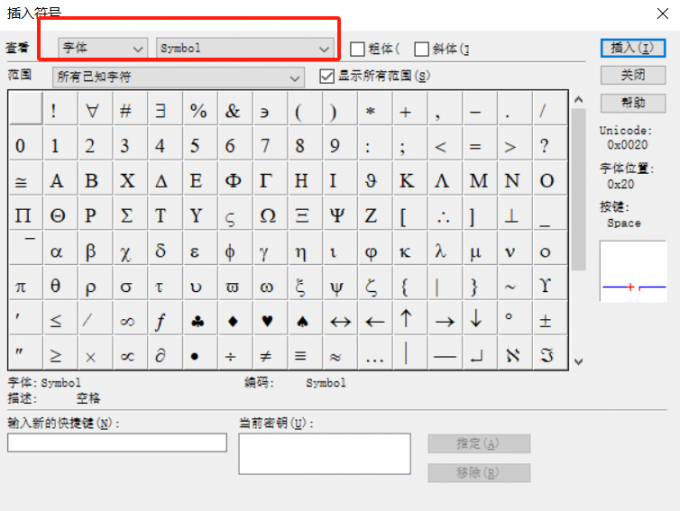This screenshot has height=511, width=680.
Task: Click the new shortcut key input field
Action: (x=117, y=443)
